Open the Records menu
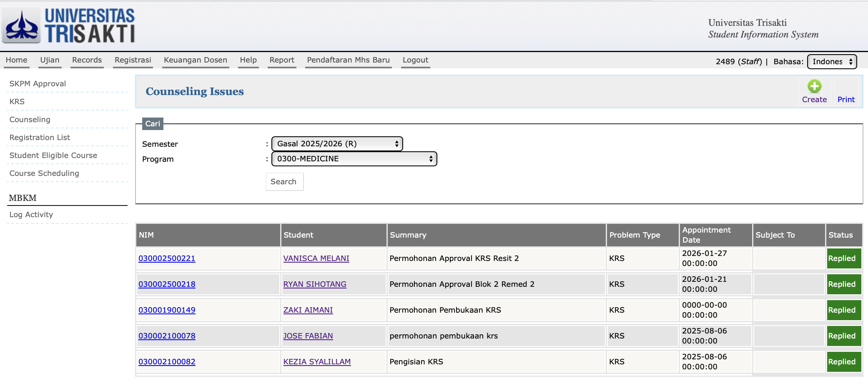868x391 pixels. (87, 60)
